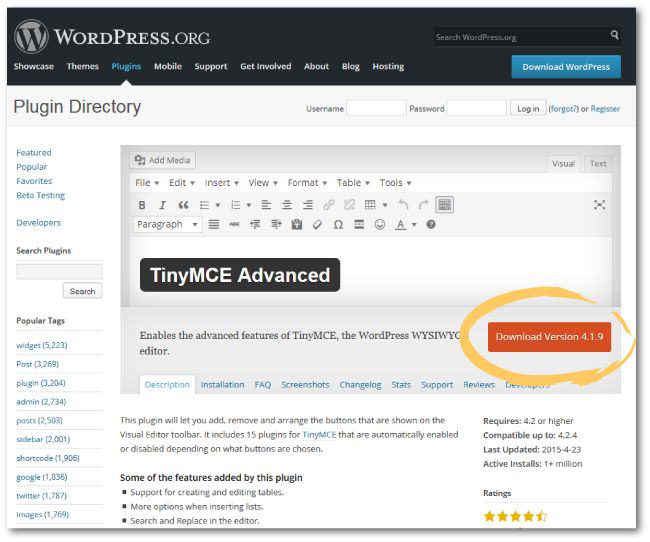Viewport: 650px width, 542px height.
Task: Insert a blockquote with the quote icon
Action: click(x=183, y=205)
